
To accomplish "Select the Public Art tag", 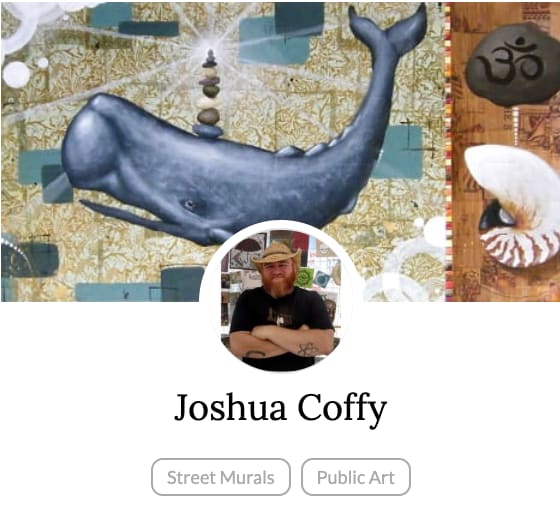I will pyautogui.click(x=356, y=477).
